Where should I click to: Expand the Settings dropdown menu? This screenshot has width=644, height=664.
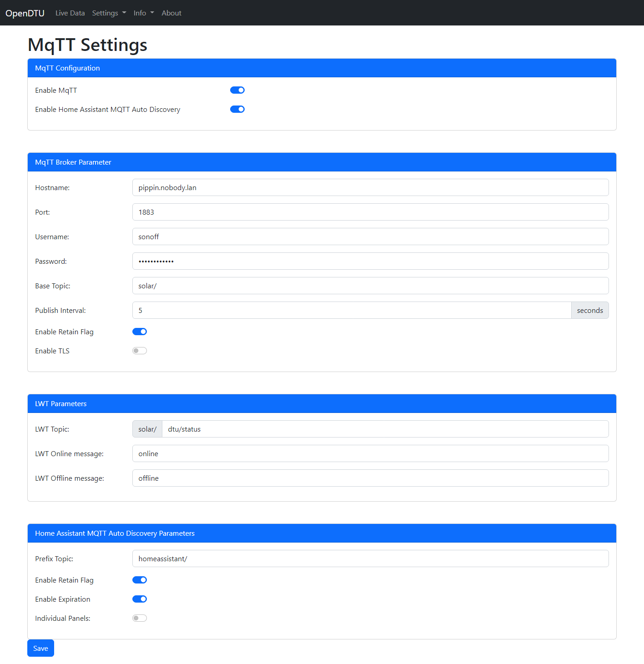coord(109,13)
